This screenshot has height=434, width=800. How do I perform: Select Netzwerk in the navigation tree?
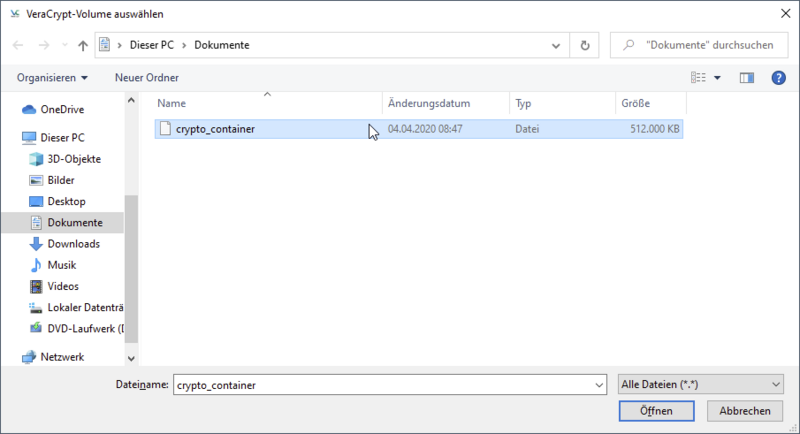(62, 357)
